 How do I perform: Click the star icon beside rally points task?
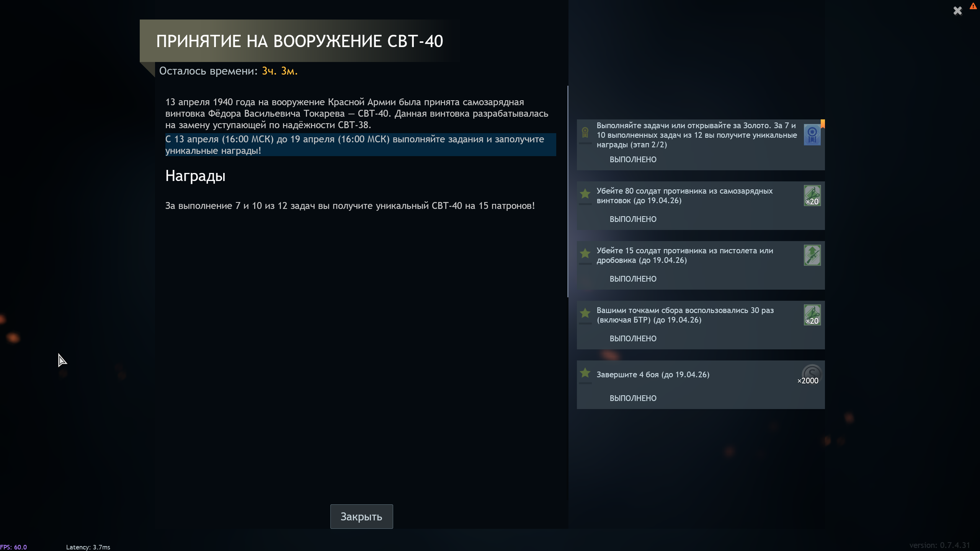point(585,313)
